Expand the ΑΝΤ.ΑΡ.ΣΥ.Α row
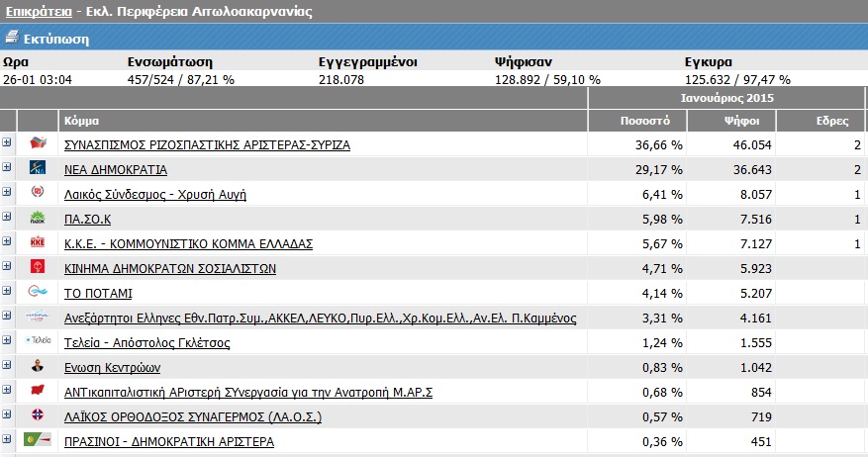 (7, 390)
